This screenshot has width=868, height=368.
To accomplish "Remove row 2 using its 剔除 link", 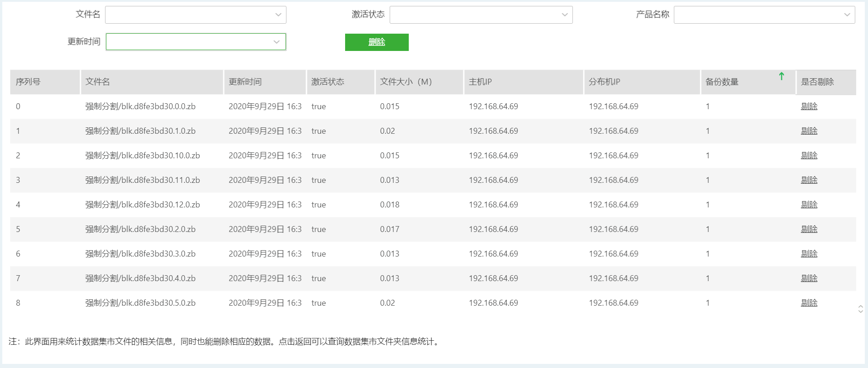I will [809, 156].
